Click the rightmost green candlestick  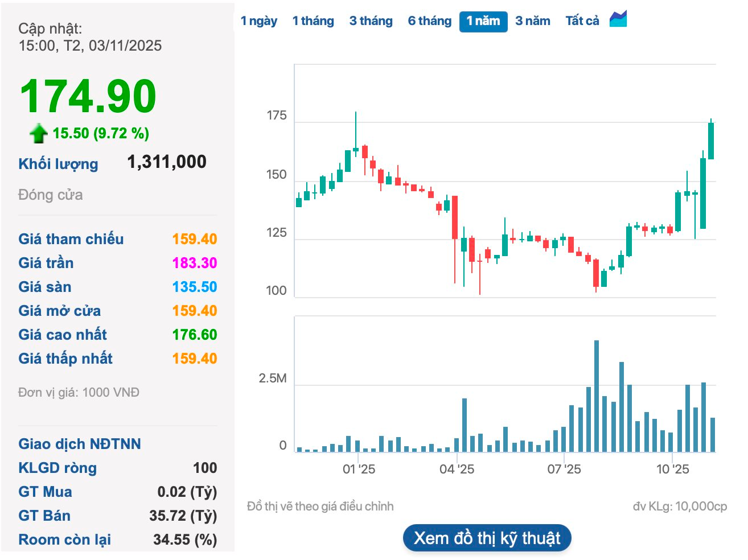710,141
